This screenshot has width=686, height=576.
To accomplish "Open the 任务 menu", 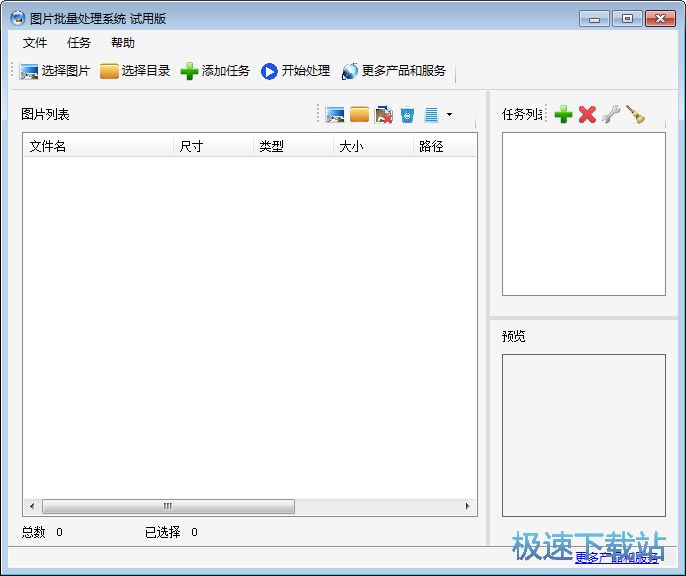I will tap(79, 43).
